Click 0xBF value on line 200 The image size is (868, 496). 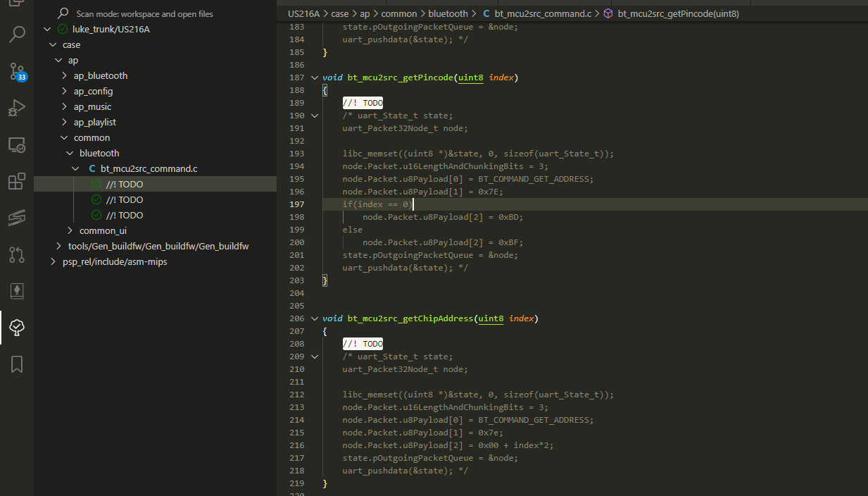508,242
